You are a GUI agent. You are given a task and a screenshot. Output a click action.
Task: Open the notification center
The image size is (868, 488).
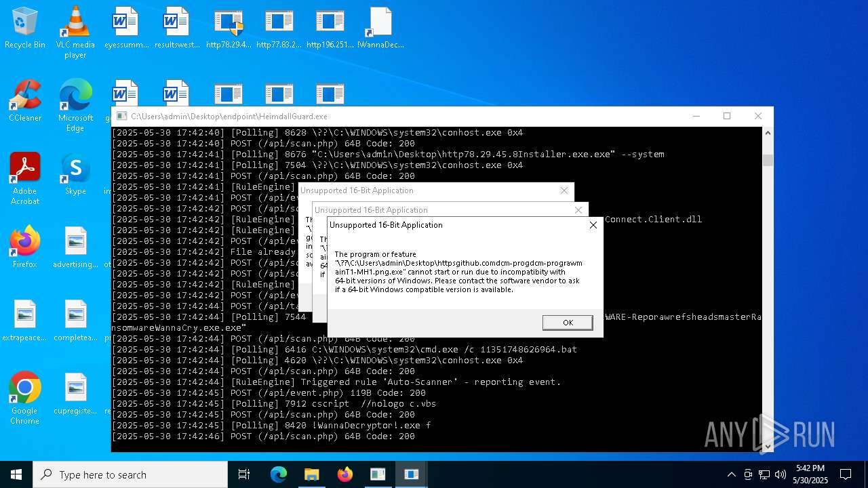[846, 474]
